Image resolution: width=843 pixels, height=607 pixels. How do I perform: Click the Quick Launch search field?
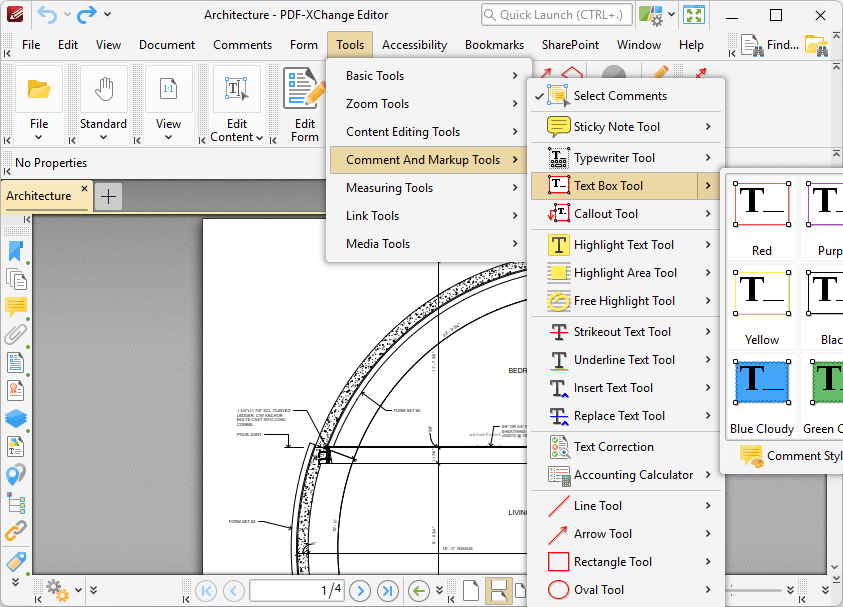click(x=556, y=15)
